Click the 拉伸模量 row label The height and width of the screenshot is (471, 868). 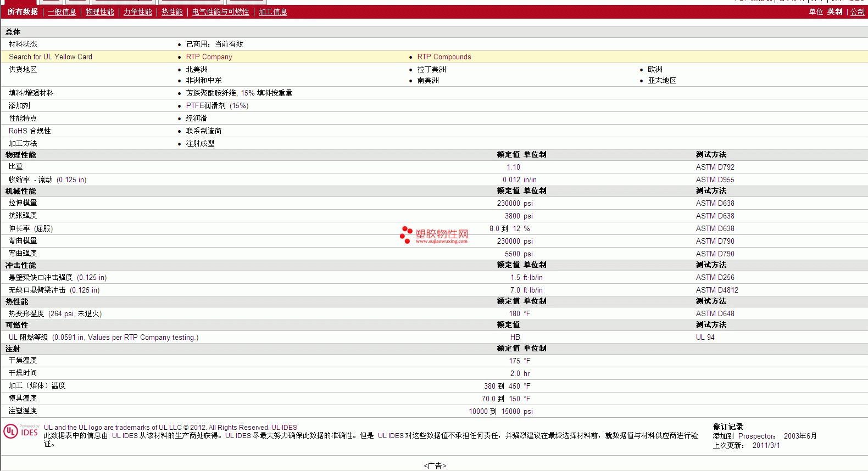click(23, 203)
